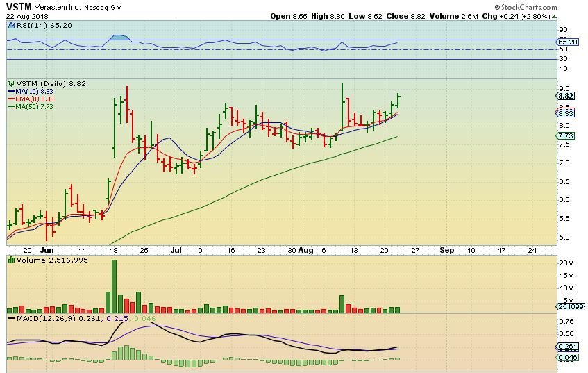Click the 0.046 MACD axis box
This screenshot has width=588, height=373.
567,357
